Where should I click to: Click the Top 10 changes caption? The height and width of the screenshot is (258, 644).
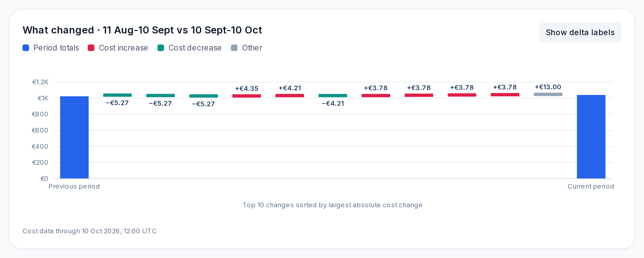pos(332,205)
